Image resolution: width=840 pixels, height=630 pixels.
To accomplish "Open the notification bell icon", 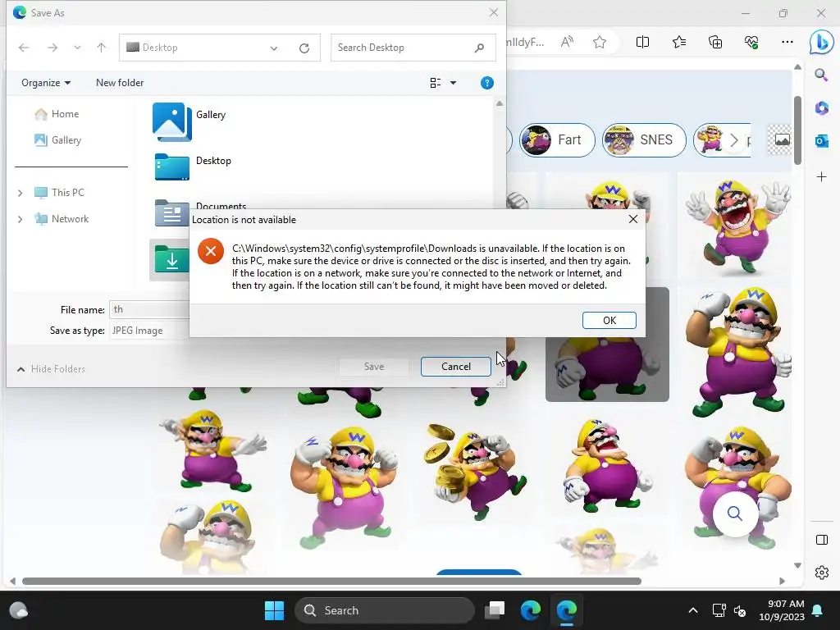I will point(818,610).
